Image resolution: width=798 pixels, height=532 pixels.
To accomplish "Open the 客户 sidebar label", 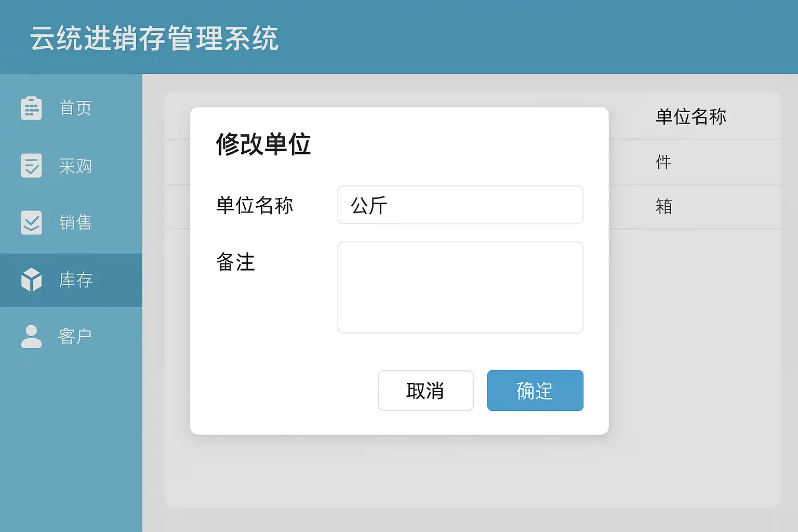I will pos(75,336).
